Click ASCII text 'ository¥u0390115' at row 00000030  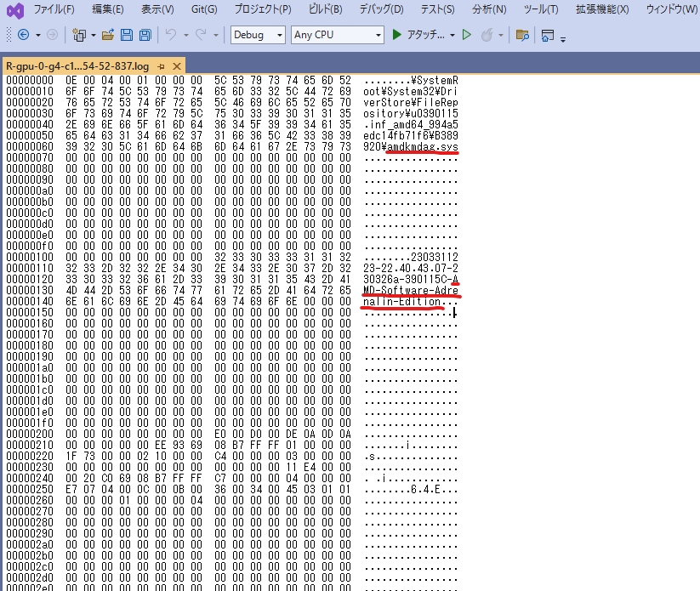coord(411,113)
